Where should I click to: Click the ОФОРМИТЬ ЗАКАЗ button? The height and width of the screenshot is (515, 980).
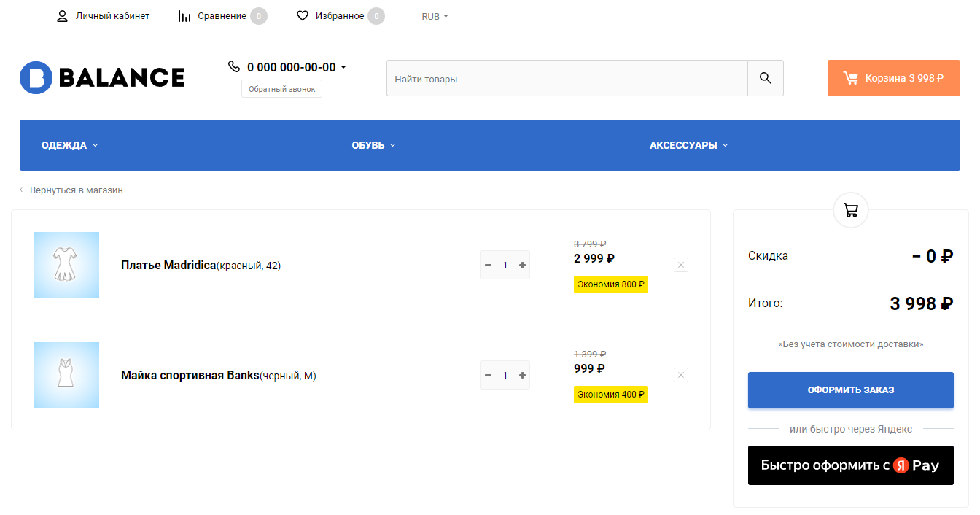[x=850, y=390]
